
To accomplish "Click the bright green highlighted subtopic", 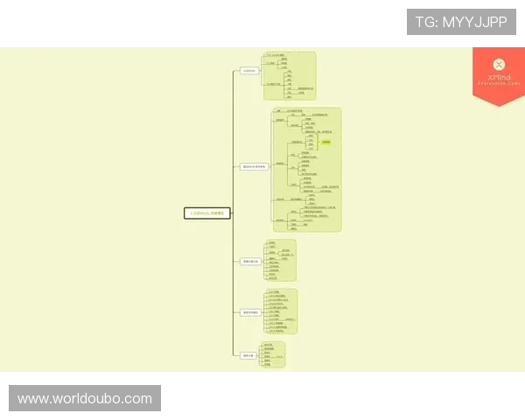I will pos(325,142).
